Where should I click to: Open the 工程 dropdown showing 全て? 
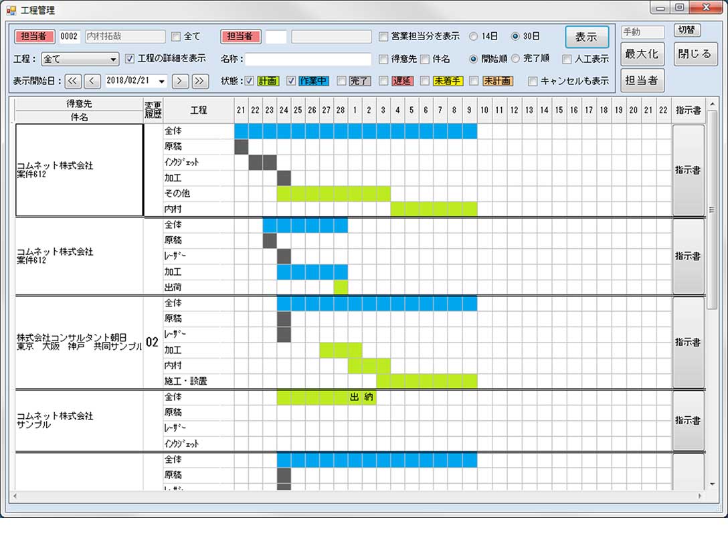coord(80,59)
